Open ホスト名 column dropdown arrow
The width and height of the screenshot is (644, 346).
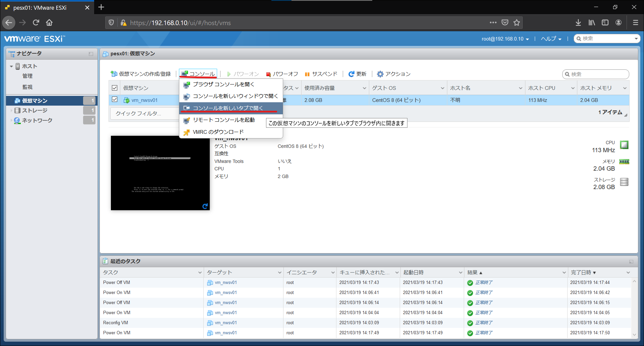[x=521, y=88]
